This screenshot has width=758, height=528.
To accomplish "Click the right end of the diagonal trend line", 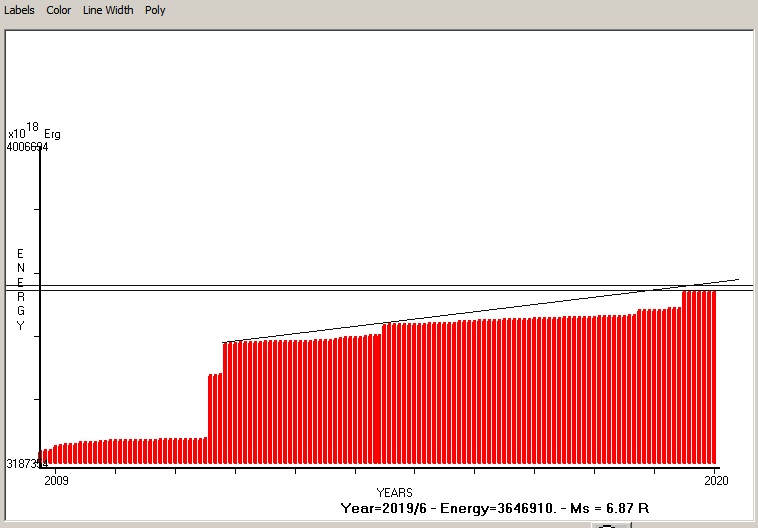I will pos(737,280).
